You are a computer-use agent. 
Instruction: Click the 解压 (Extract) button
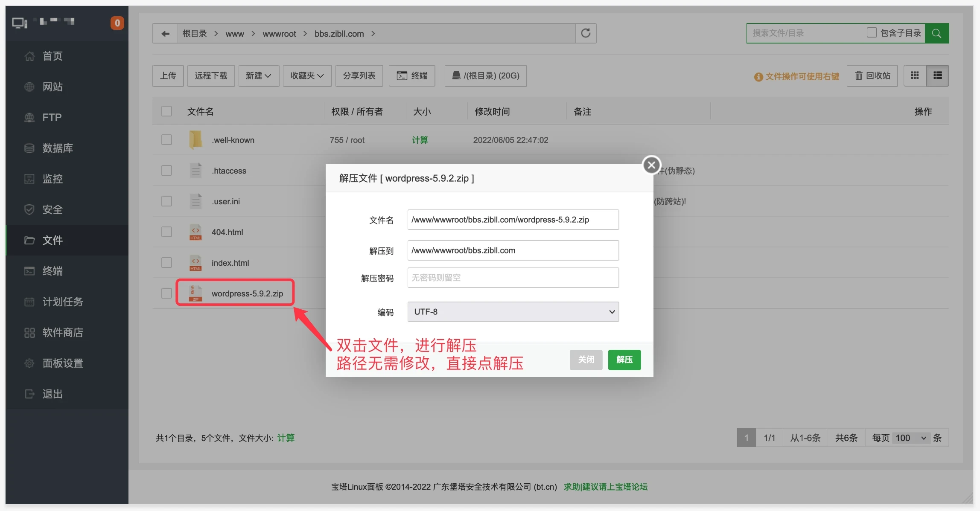[x=624, y=360]
